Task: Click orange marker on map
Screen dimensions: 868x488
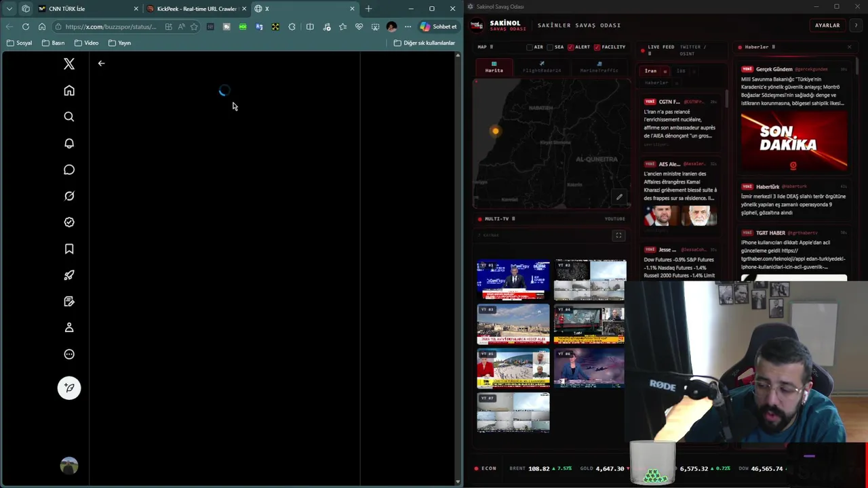Action: (x=495, y=131)
